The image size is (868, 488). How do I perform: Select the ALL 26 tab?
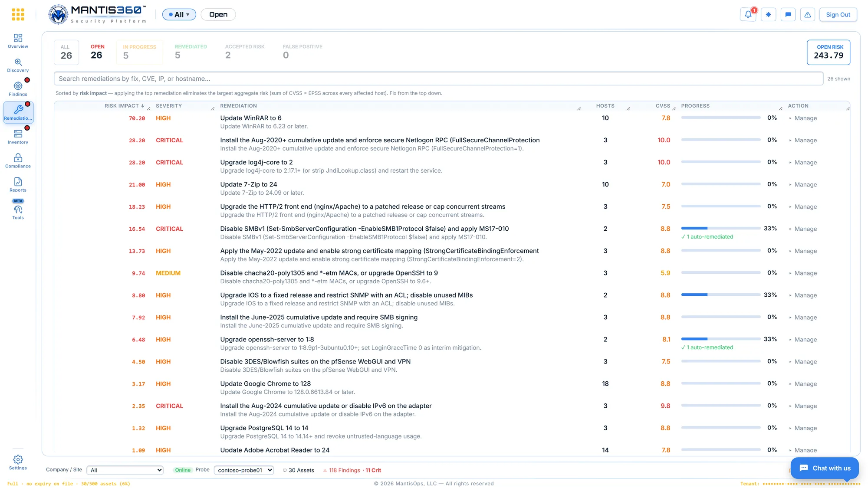(66, 52)
